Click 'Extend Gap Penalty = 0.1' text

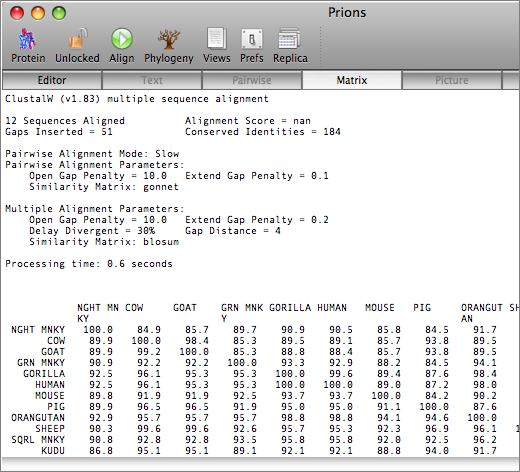257,176
